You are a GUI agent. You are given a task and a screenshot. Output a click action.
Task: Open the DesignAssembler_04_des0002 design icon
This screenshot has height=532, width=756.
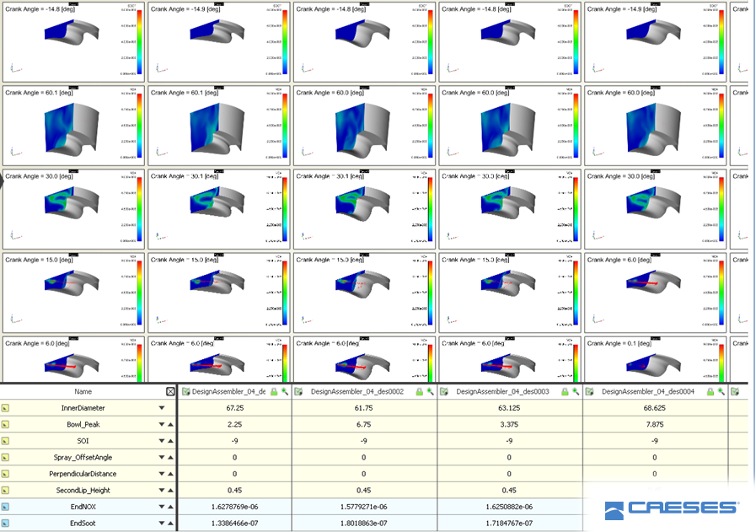(x=297, y=392)
